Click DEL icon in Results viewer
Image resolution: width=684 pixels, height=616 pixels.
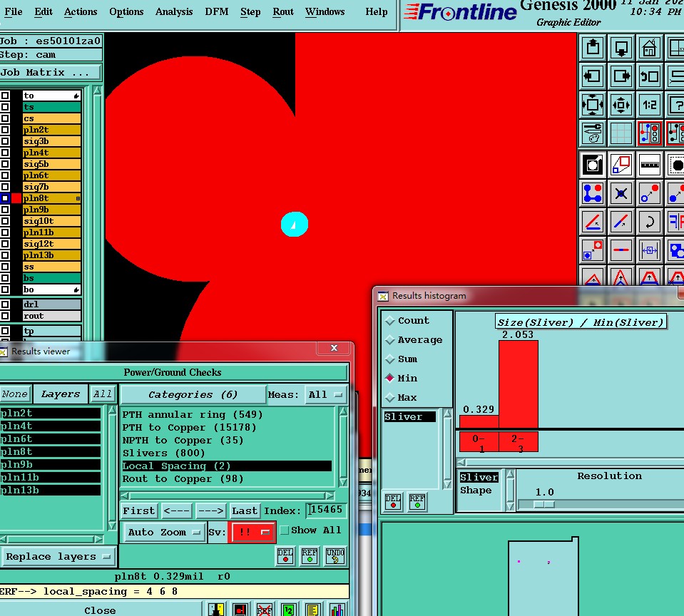click(285, 556)
